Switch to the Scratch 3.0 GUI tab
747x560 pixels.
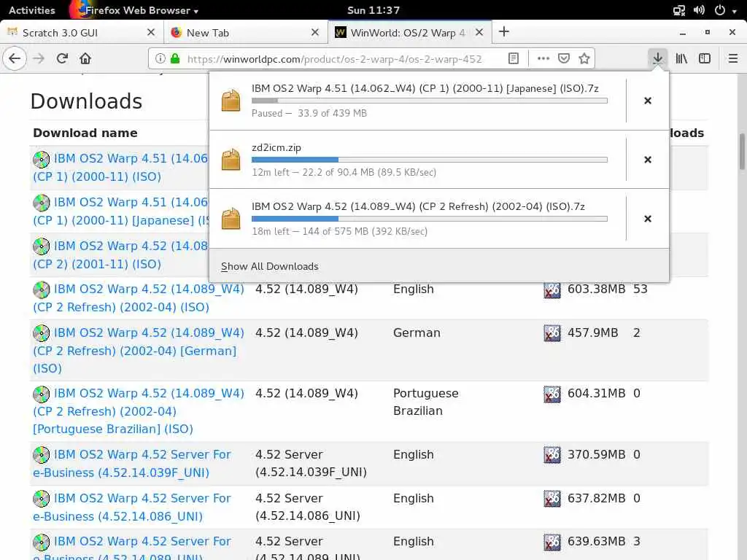coord(81,32)
